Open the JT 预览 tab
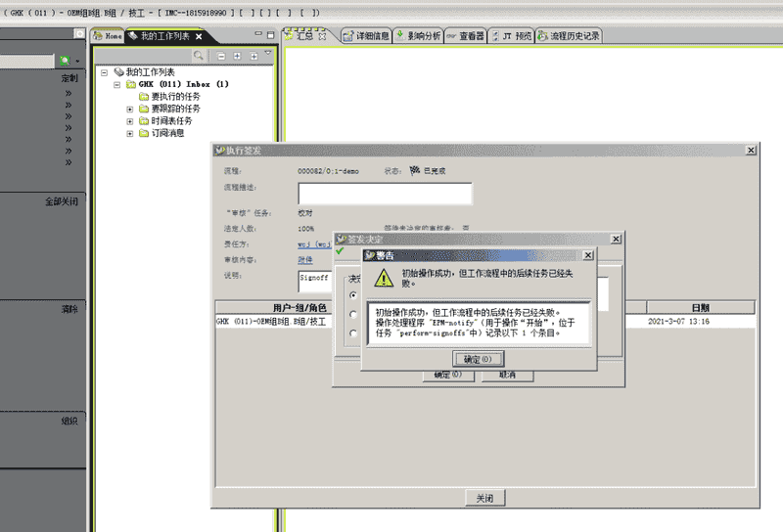783x532 pixels. tap(511, 36)
